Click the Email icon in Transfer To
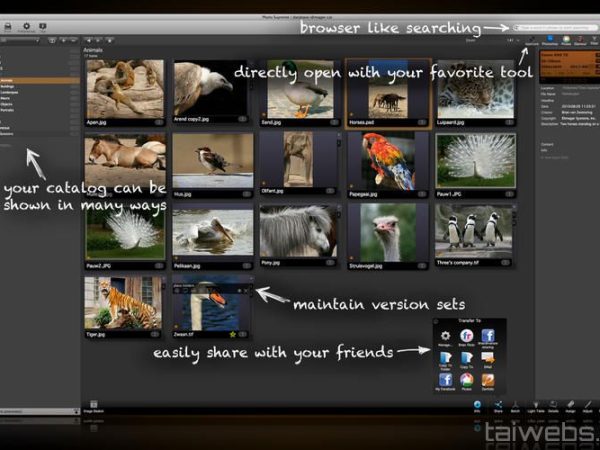The height and width of the screenshot is (450, 600). [488, 358]
